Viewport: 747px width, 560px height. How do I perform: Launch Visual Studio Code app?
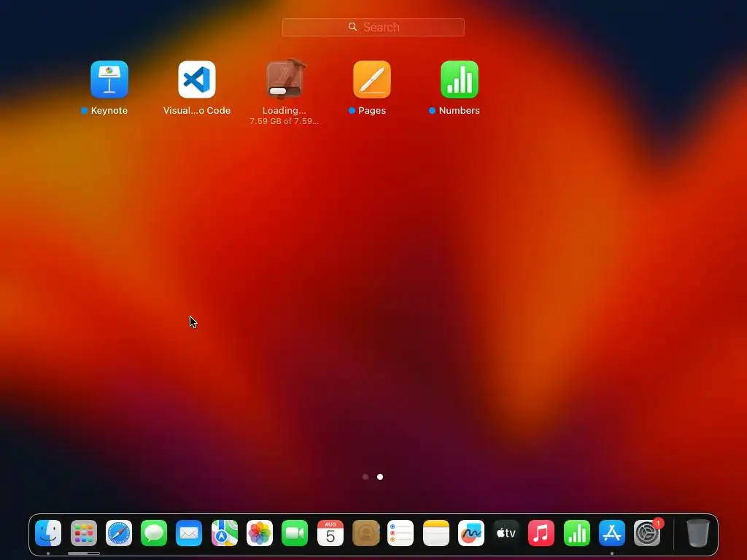click(197, 79)
